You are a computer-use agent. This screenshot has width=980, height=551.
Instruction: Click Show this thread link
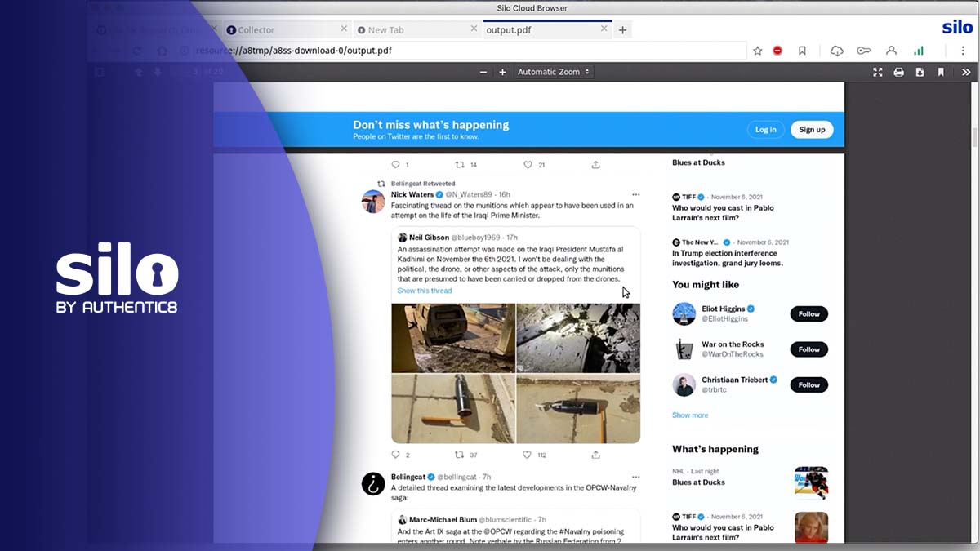point(425,291)
